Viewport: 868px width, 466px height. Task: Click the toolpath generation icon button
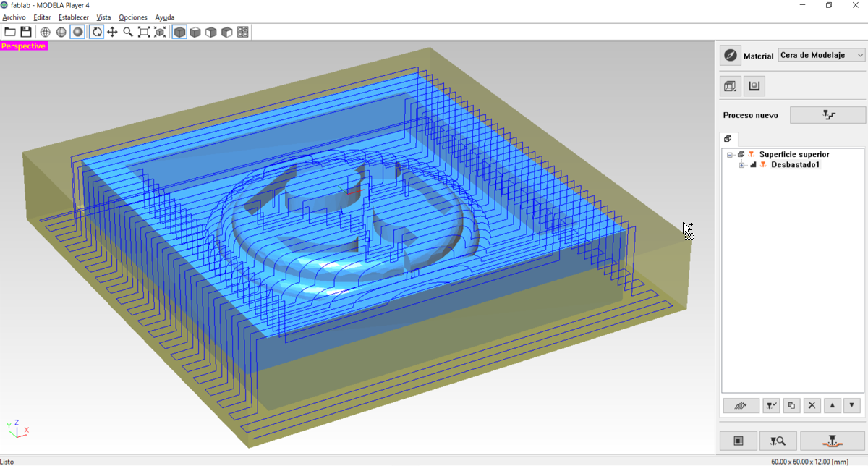click(741, 406)
